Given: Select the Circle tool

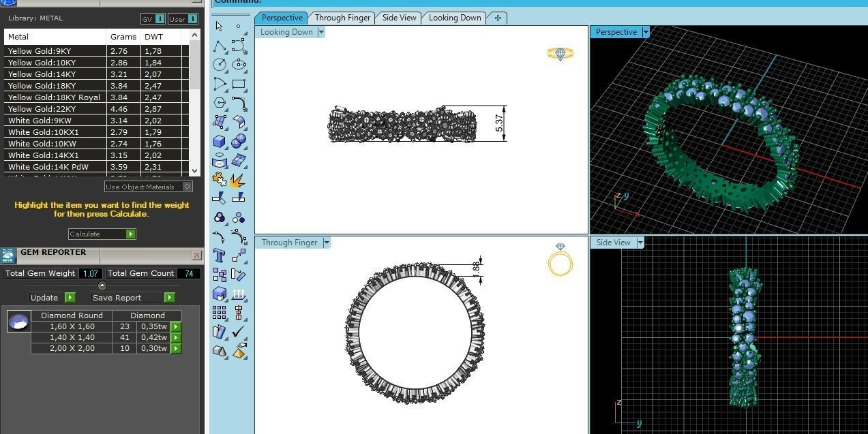Looking at the screenshot, I should pyautogui.click(x=220, y=65).
